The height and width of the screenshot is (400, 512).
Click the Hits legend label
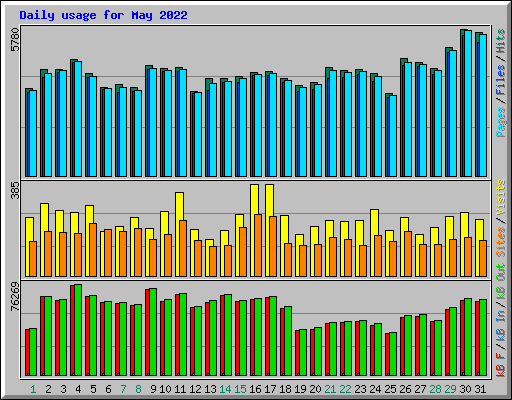(501, 41)
